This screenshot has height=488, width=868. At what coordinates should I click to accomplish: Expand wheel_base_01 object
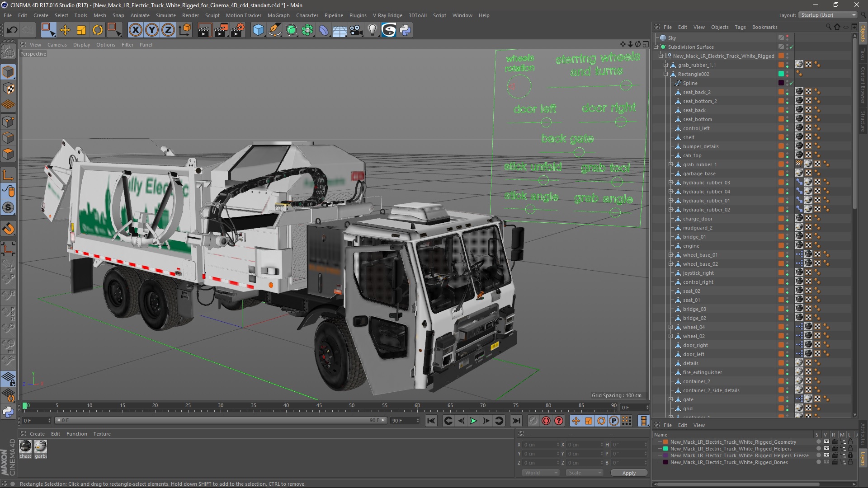(671, 255)
